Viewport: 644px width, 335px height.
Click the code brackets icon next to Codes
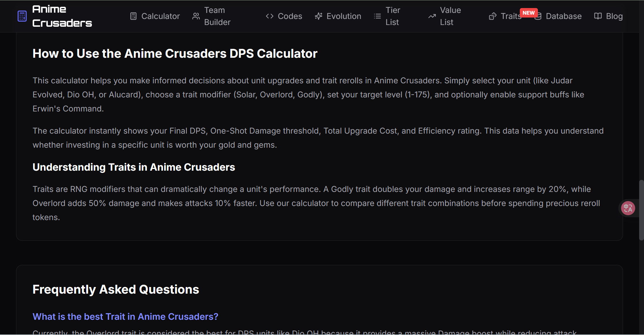pyautogui.click(x=270, y=16)
